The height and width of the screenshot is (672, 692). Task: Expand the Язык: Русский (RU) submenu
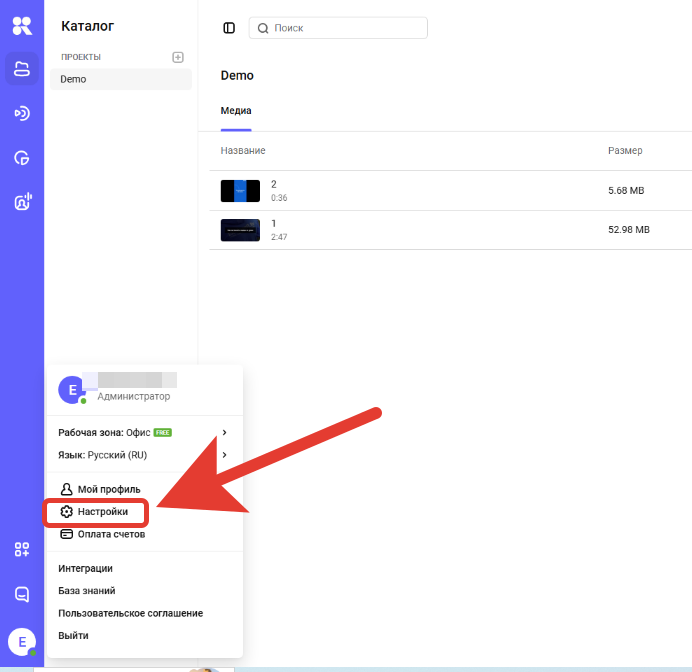click(145, 454)
